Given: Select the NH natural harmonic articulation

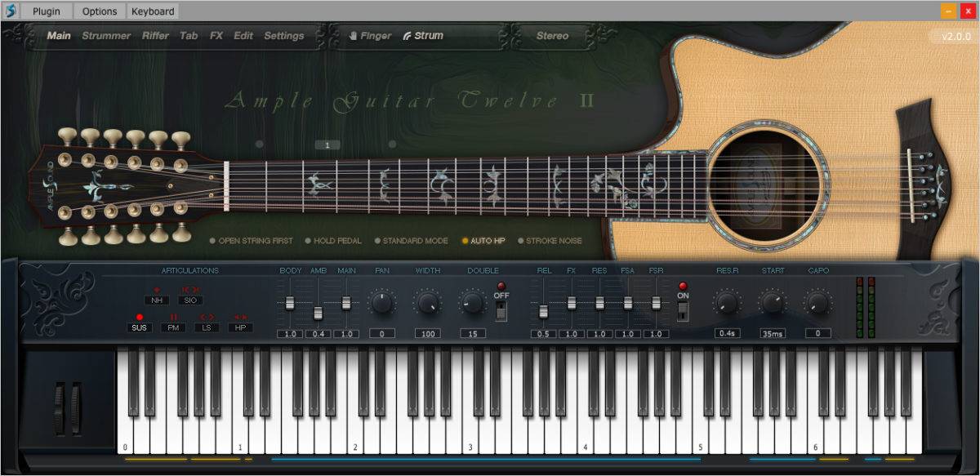Looking at the screenshot, I should [x=157, y=300].
